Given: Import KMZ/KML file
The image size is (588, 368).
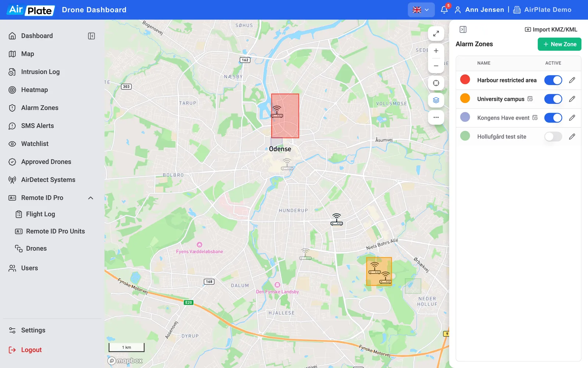Looking at the screenshot, I should (551, 29).
